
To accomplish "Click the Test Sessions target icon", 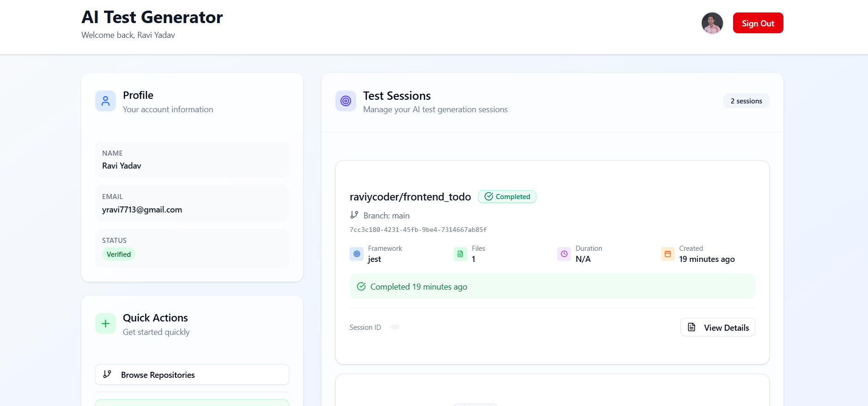I will 346,101.
